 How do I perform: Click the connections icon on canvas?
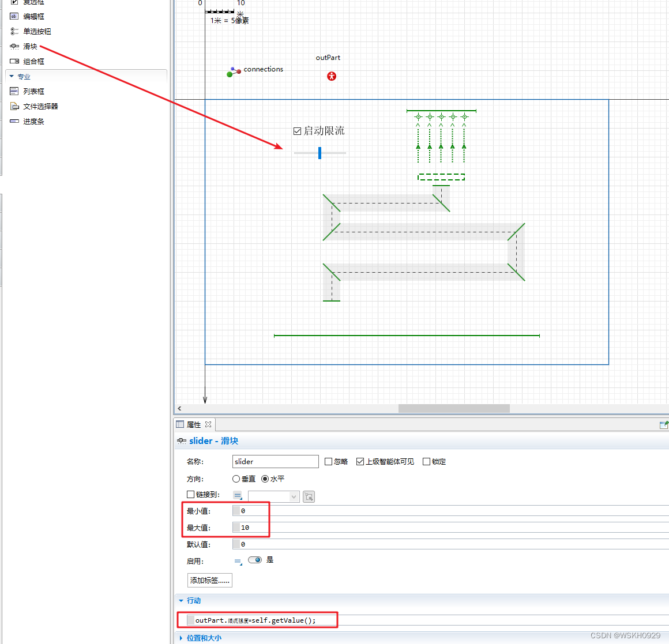(234, 71)
